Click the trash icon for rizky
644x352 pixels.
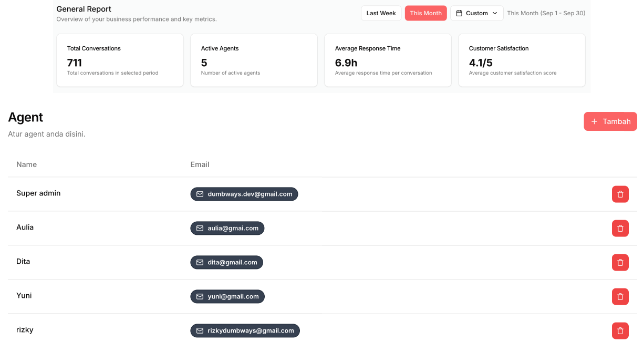click(x=620, y=330)
